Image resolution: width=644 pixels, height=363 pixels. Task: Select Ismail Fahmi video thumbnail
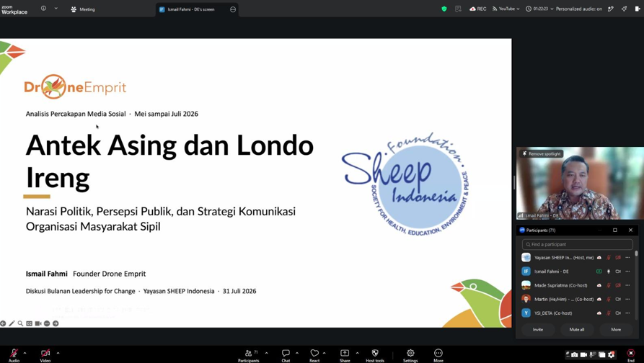click(580, 183)
